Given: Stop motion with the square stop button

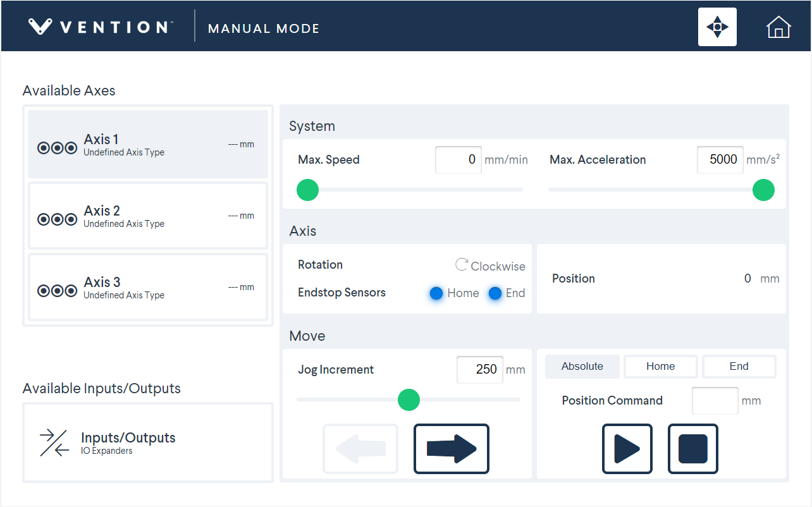Looking at the screenshot, I should [693, 449].
